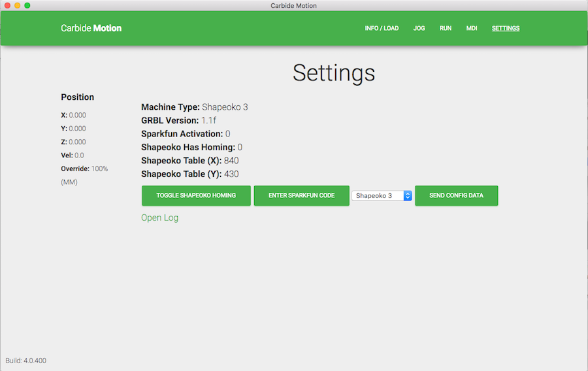Click the Override: 100% readout
Screen dimensions: 588x371
point(84,169)
